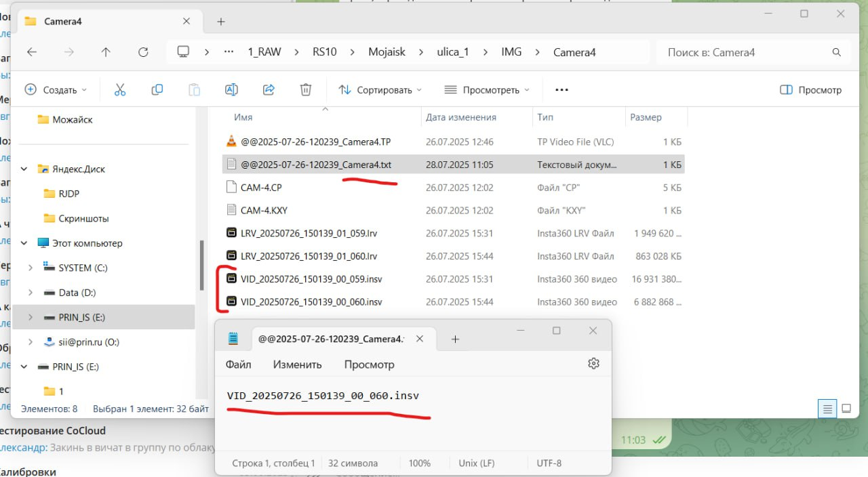Select file VID_20250726_150139_00_059.insv
Viewport: 868px width, 477px height.
(x=311, y=279)
